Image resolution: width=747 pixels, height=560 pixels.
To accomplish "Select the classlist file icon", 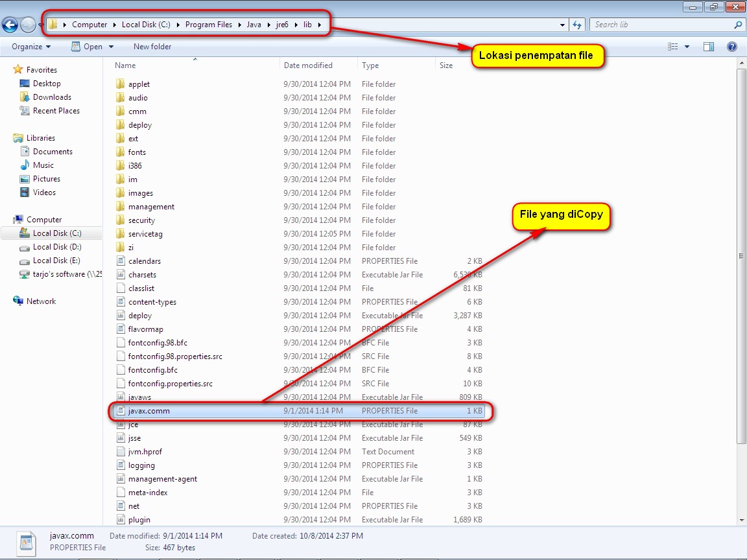I will coord(121,288).
